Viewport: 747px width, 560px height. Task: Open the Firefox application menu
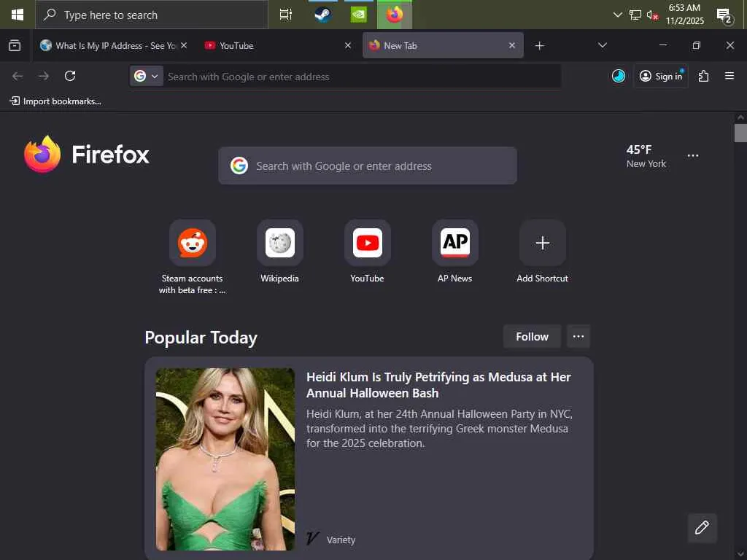729,76
